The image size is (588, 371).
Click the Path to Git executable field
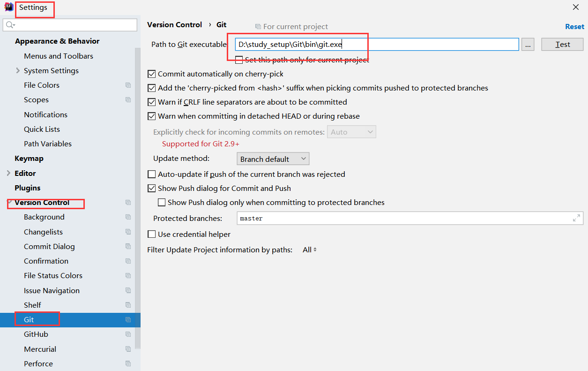[x=377, y=45]
